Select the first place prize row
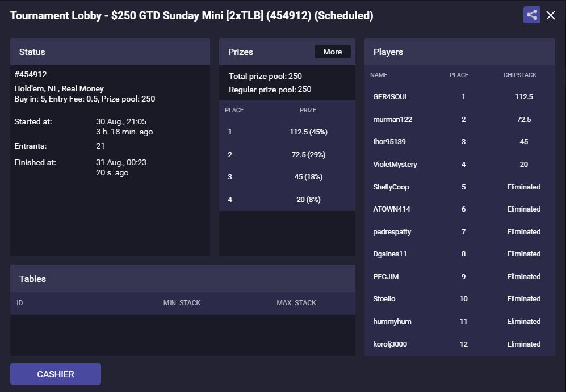 (x=287, y=132)
